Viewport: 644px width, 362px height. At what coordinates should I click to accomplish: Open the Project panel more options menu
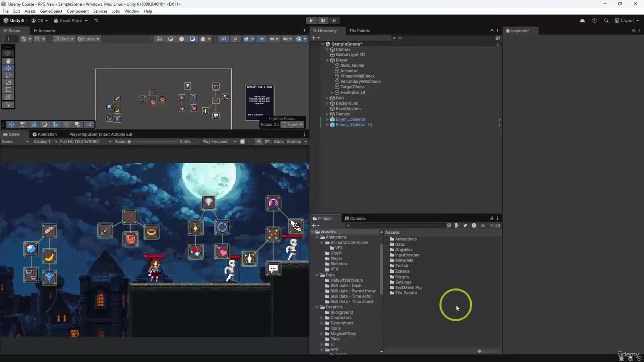click(x=498, y=218)
